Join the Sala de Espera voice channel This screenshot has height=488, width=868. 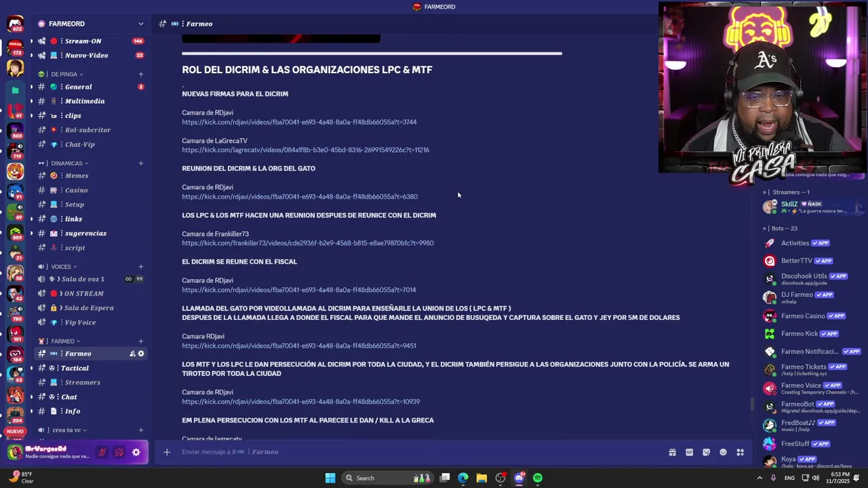[x=90, y=308]
